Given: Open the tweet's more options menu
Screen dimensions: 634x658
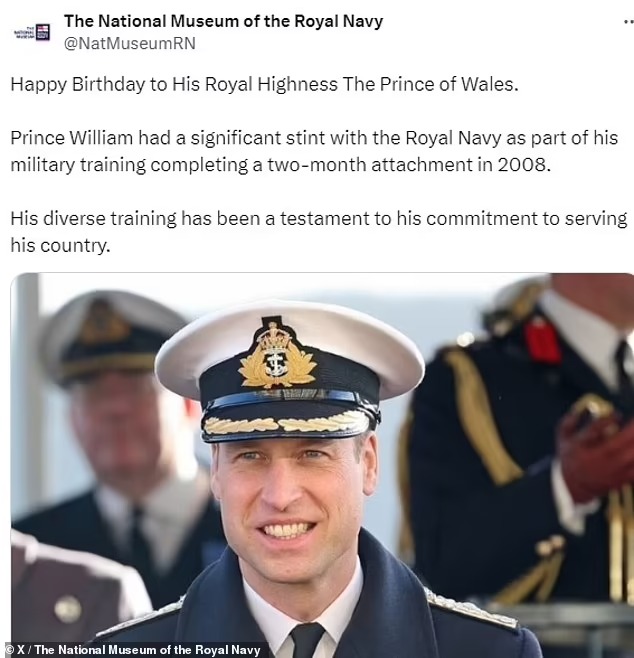Looking at the screenshot, I should point(628,24).
